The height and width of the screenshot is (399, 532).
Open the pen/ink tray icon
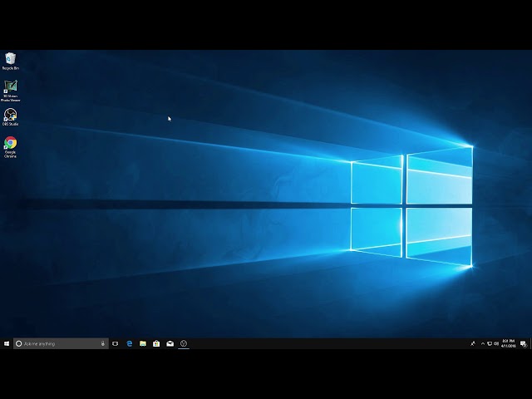(473, 343)
